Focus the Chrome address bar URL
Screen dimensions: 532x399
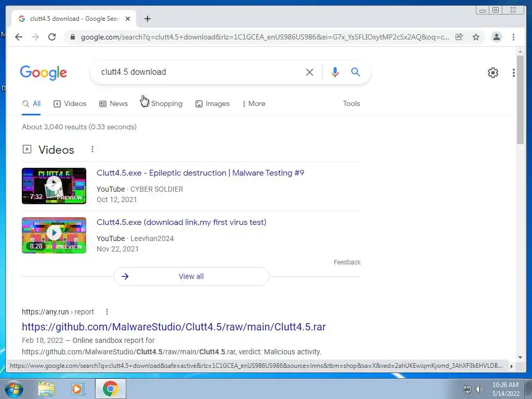coord(264,37)
